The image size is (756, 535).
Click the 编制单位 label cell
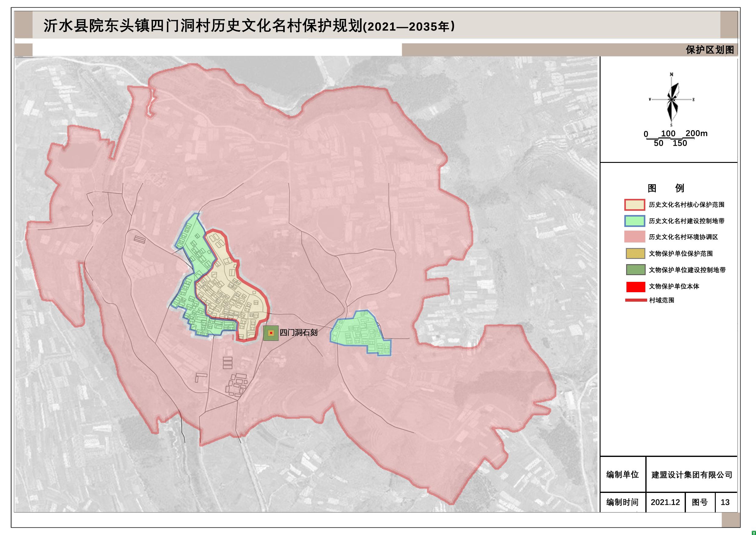[622, 474]
